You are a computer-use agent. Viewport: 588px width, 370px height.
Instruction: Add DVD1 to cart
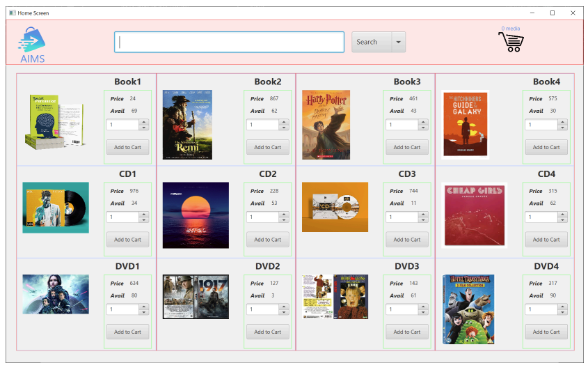127,332
